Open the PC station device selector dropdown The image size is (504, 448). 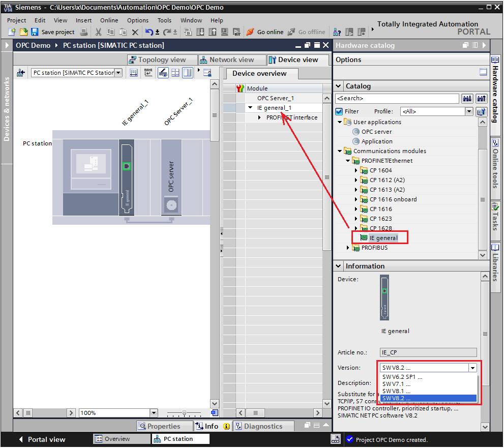(x=118, y=73)
